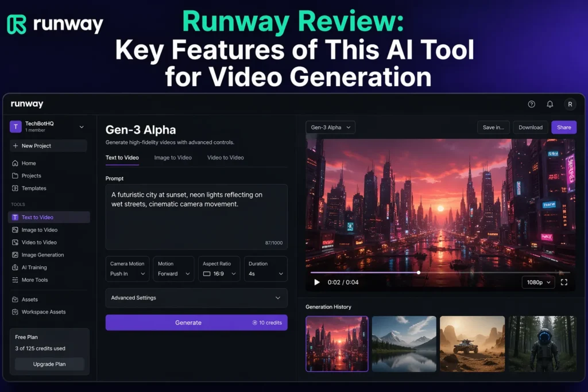
Task: Click the Free Plan label
Action: 26,337
